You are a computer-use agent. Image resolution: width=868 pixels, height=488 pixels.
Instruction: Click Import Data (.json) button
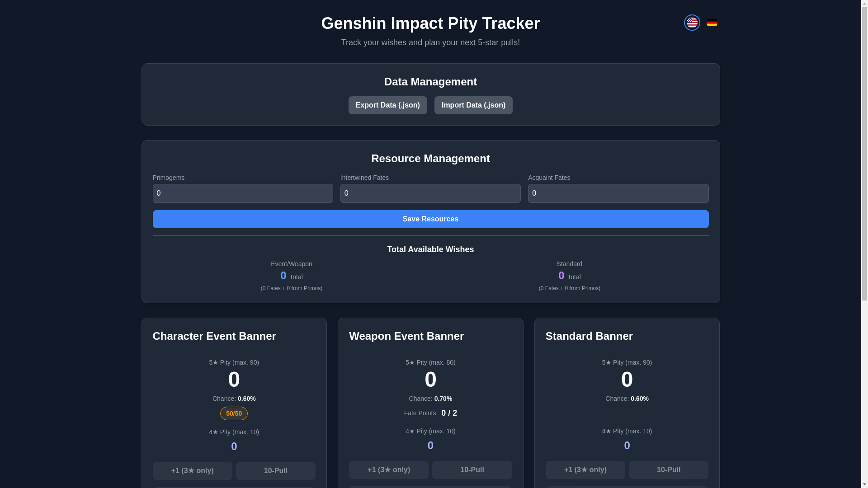[473, 105]
